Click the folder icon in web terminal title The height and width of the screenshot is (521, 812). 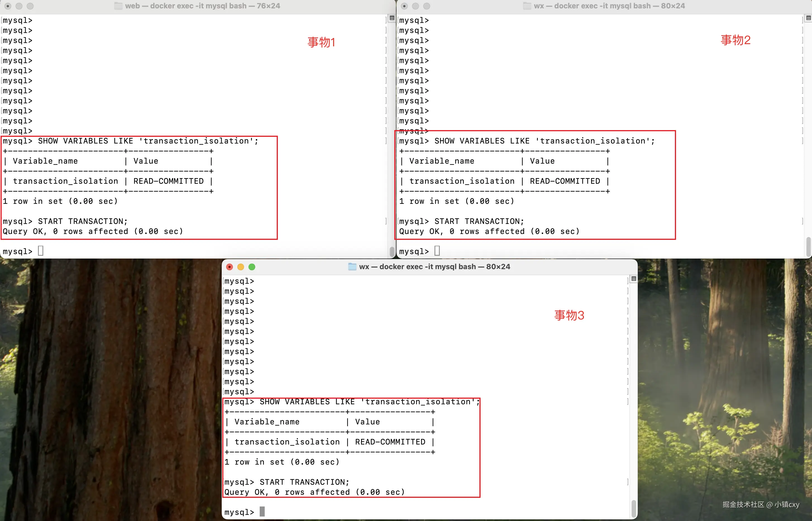(118, 6)
